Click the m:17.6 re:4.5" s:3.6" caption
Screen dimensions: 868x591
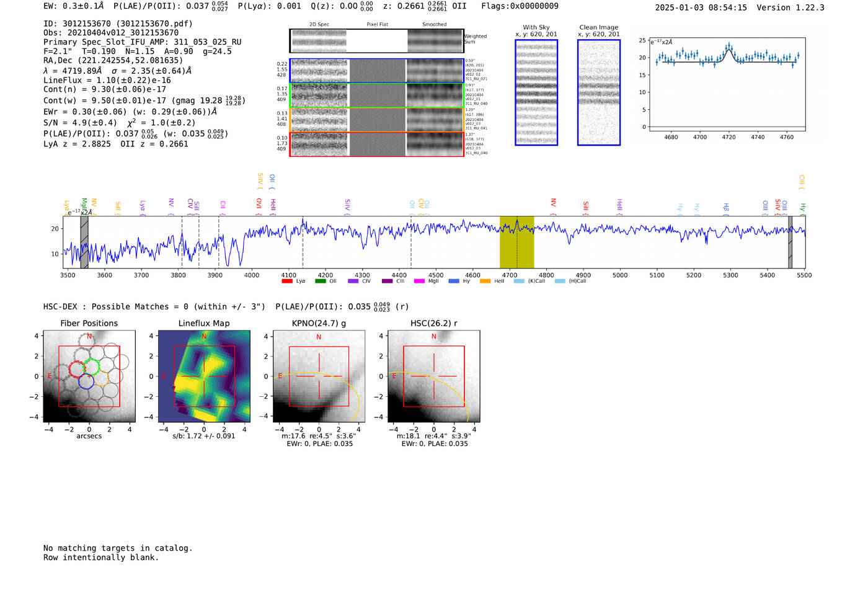tap(319, 436)
